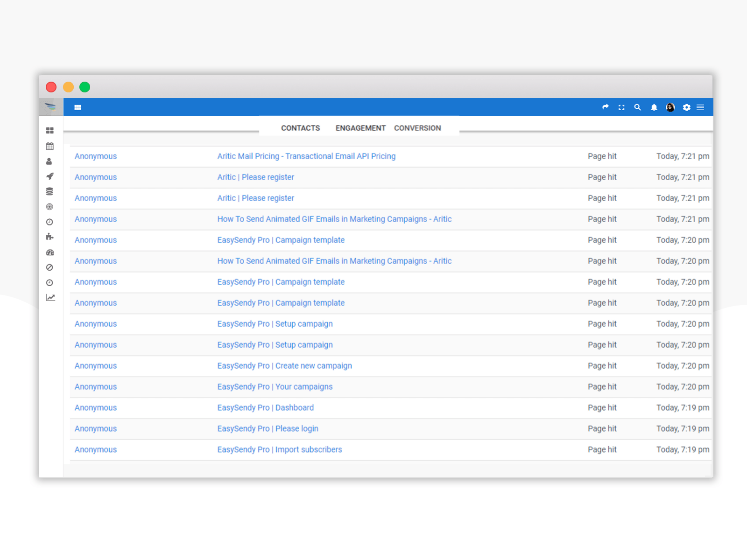747x560 pixels.
Task: Open the database stack icon in sidebar
Action: [x=49, y=191]
